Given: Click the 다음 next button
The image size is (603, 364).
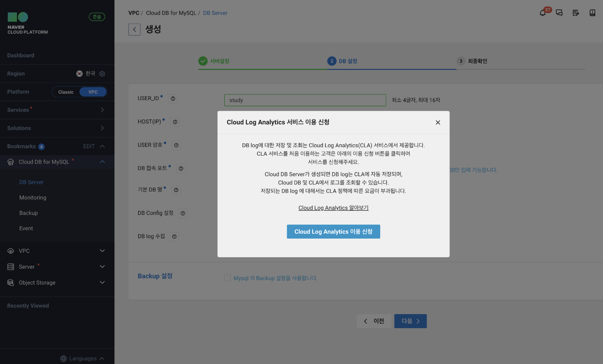Looking at the screenshot, I should (410, 321).
